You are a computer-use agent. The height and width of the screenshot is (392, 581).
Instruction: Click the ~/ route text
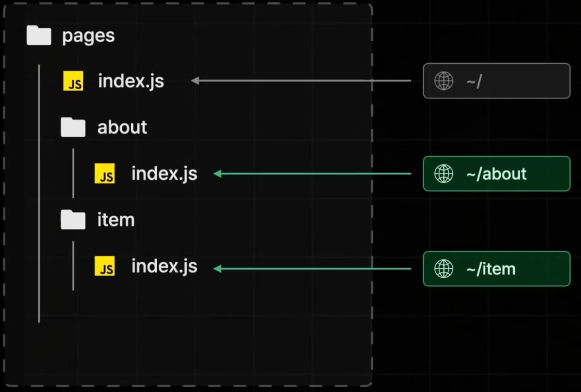[x=474, y=81]
